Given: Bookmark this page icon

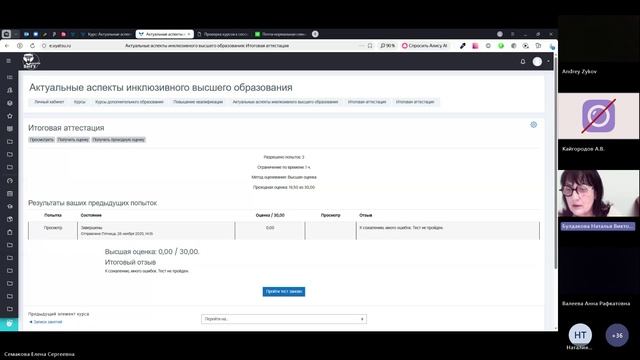Looking at the screenshot, I should tap(370, 46).
